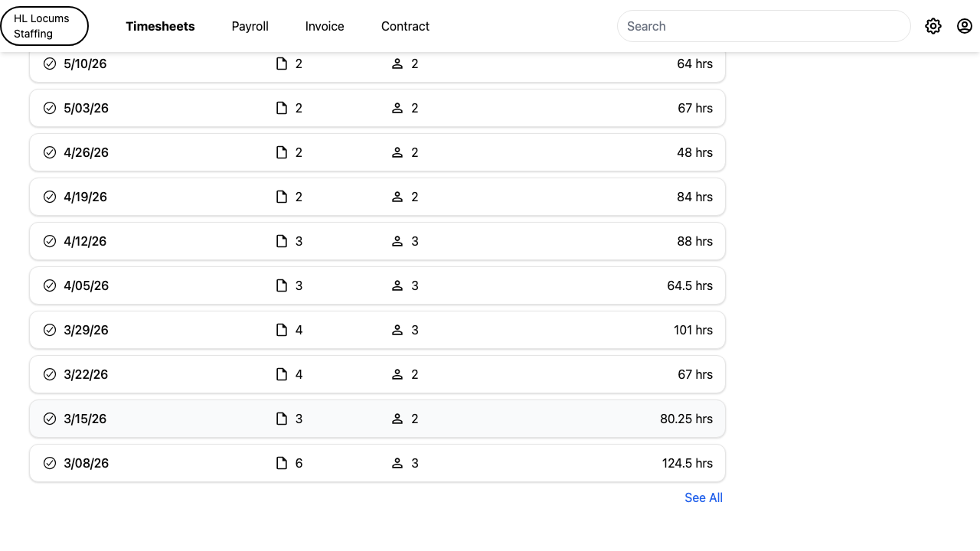Click the person icon in the 4/26/26 row
The width and height of the screenshot is (980, 551).
pos(397,152)
